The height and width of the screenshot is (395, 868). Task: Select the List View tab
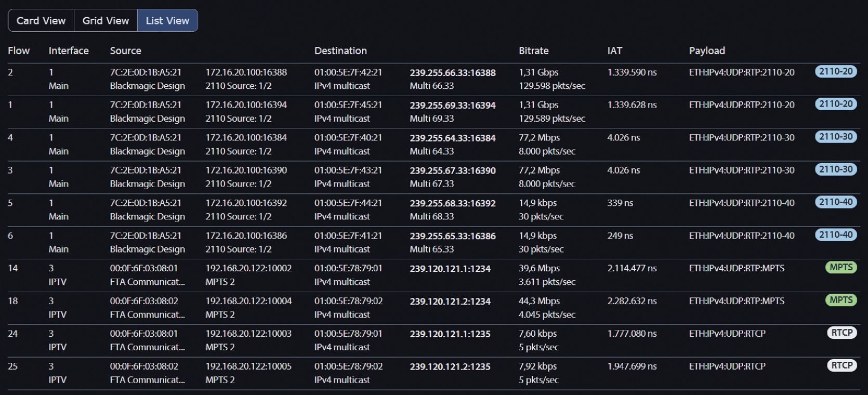tap(167, 21)
